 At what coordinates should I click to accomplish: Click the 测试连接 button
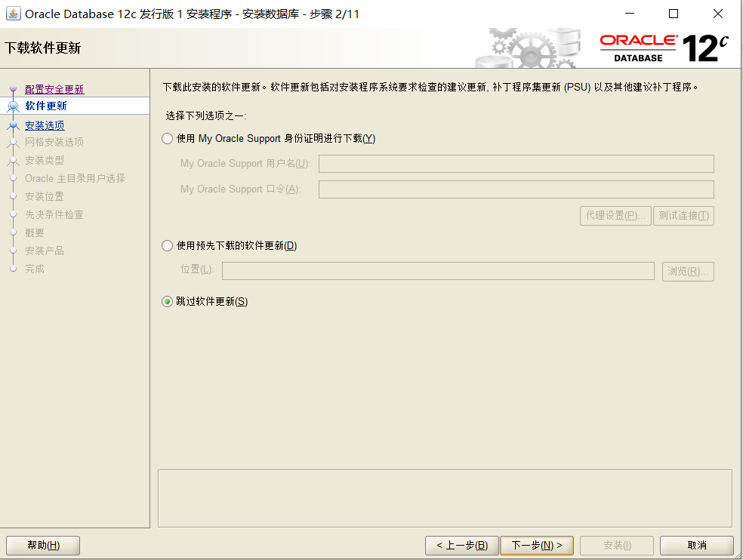[x=683, y=216]
